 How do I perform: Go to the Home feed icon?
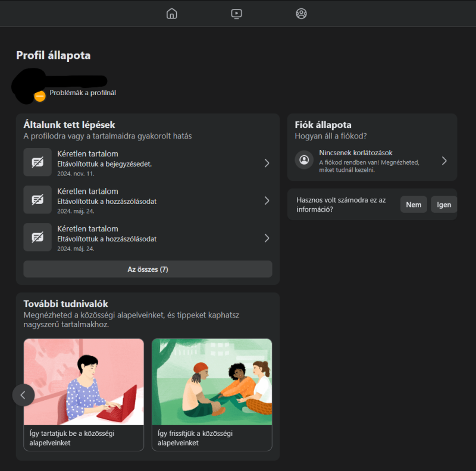172,14
